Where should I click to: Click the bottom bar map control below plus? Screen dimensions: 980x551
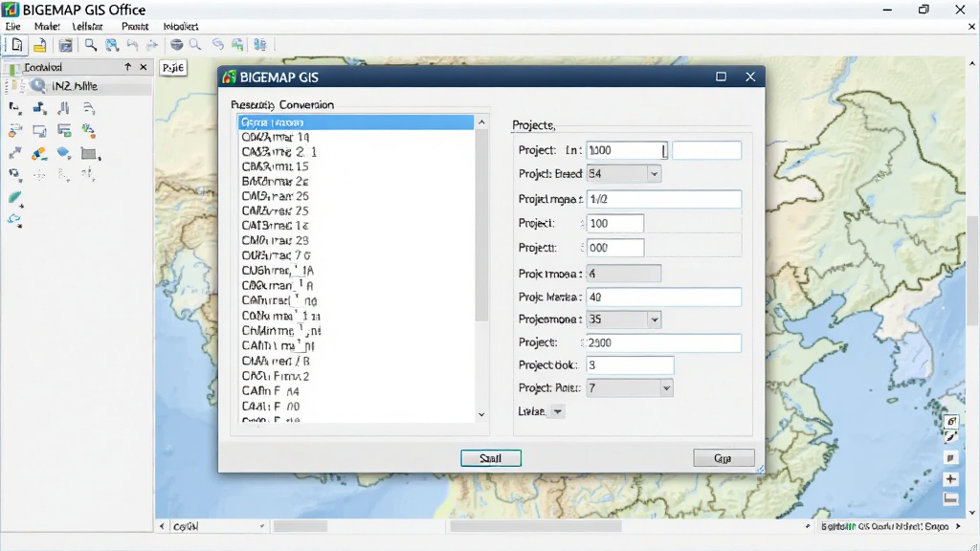950,498
